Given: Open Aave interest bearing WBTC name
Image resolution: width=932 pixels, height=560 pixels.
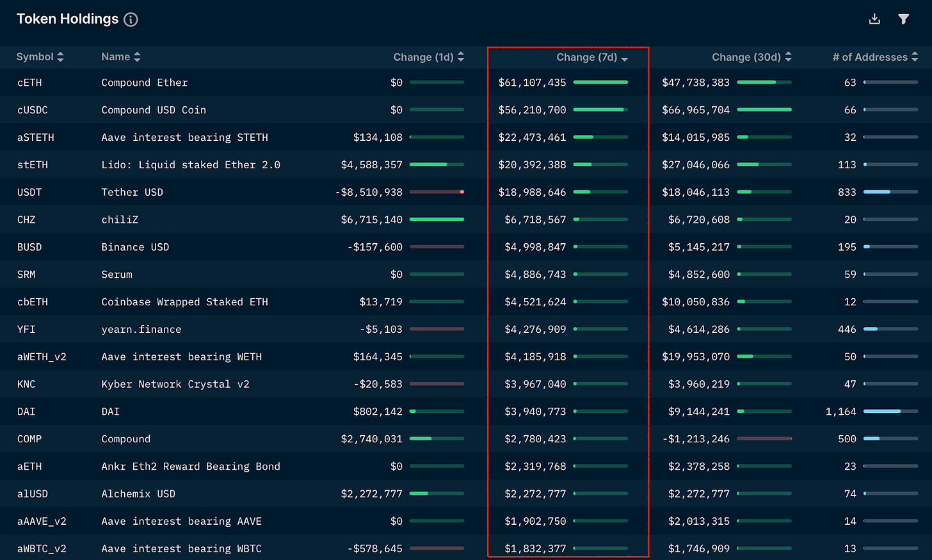Looking at the screenshot, I should 182,549.
